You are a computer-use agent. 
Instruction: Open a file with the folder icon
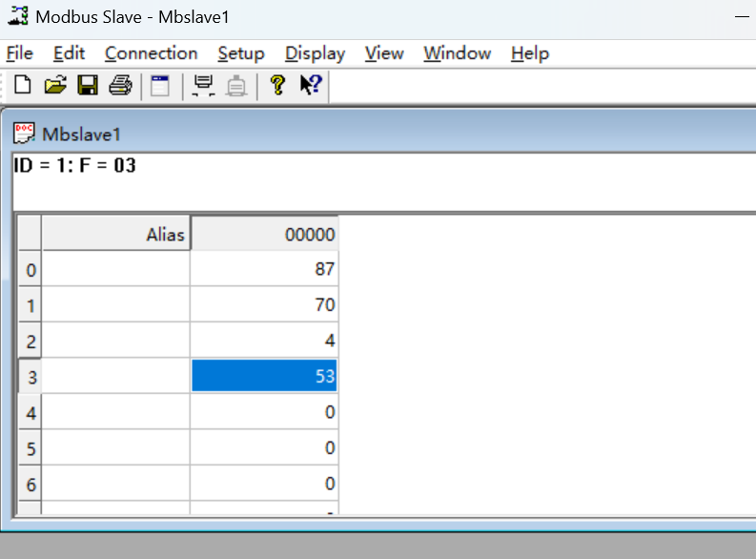(55, 85)
